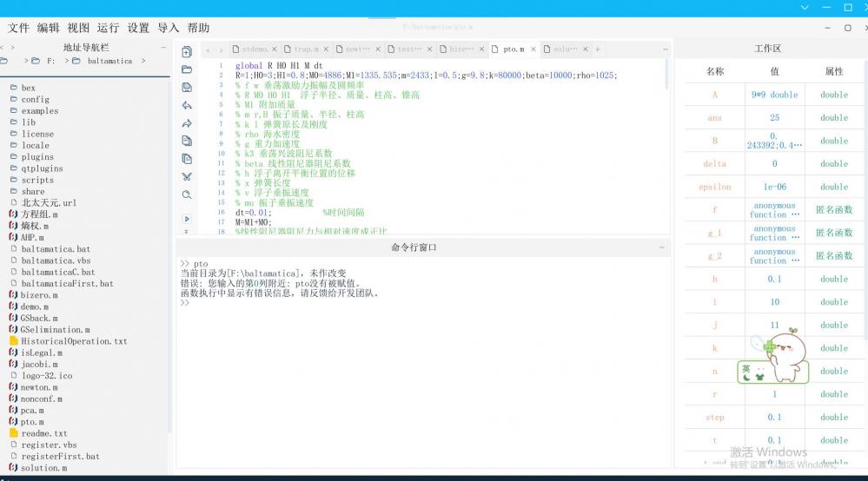Click the redo arrow icon

coord(187,123)
